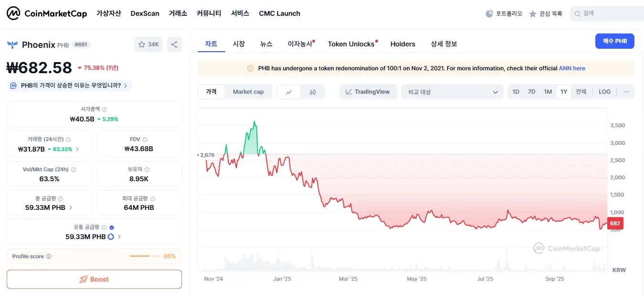
Task: Set chart range to 전체
Action: pyautogui.click(x=581, y=92)
